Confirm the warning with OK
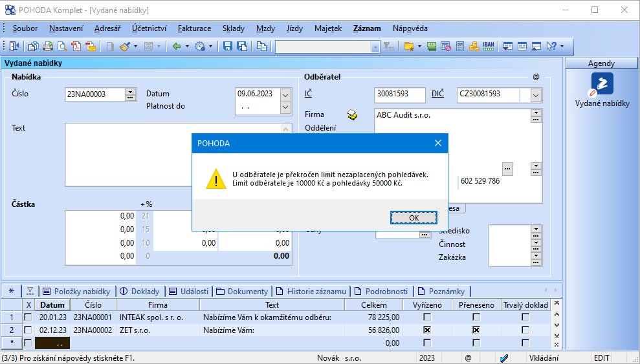The height and width of the screenshot is (364, 640). (x=414, y=218)
